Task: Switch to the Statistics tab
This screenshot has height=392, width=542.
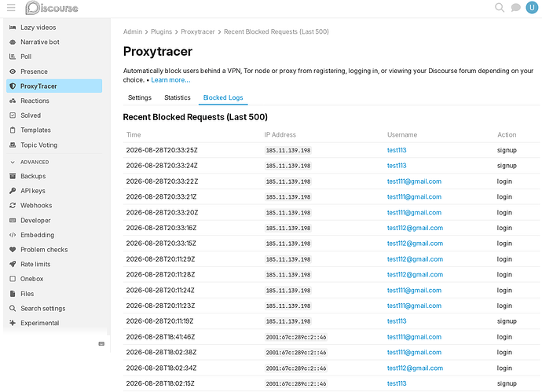Action: pos(178,98)
